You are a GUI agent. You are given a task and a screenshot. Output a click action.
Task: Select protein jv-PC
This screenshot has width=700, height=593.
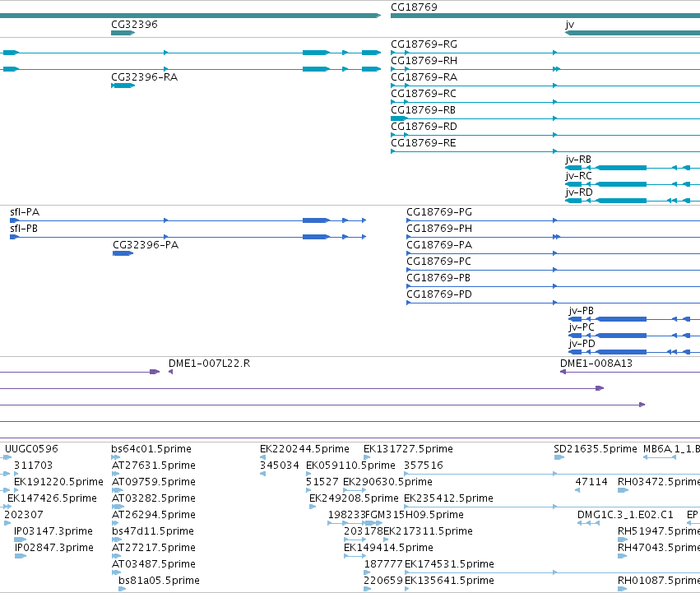[582, 328]
